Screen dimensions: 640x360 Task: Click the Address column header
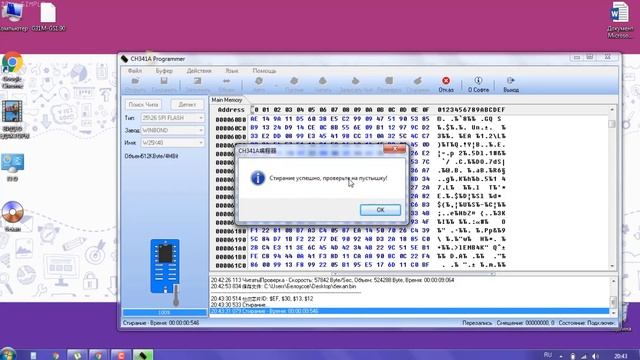click(x=231, y=110)
